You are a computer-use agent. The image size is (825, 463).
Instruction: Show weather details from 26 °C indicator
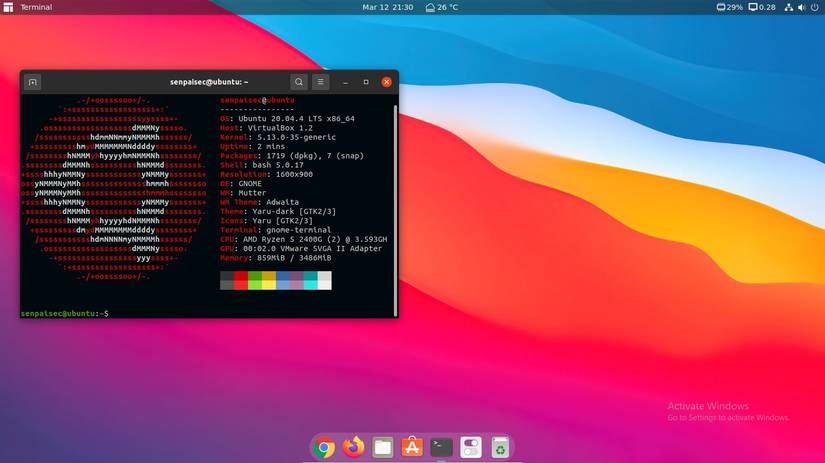441,7
